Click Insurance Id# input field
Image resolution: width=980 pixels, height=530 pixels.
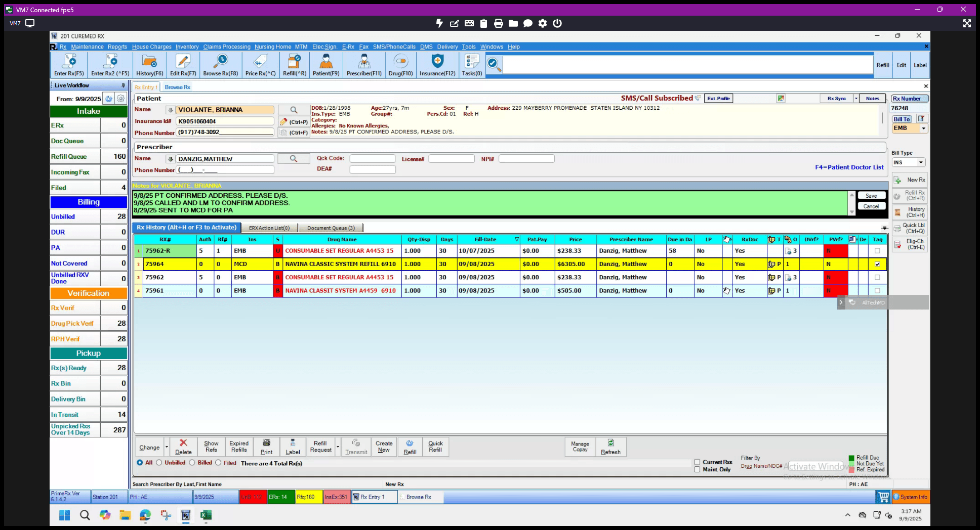click(x=225, y=121)
